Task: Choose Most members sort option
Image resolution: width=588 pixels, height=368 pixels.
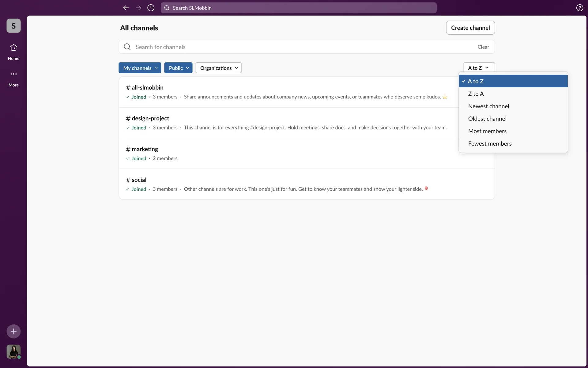Action: click(487, 131)
